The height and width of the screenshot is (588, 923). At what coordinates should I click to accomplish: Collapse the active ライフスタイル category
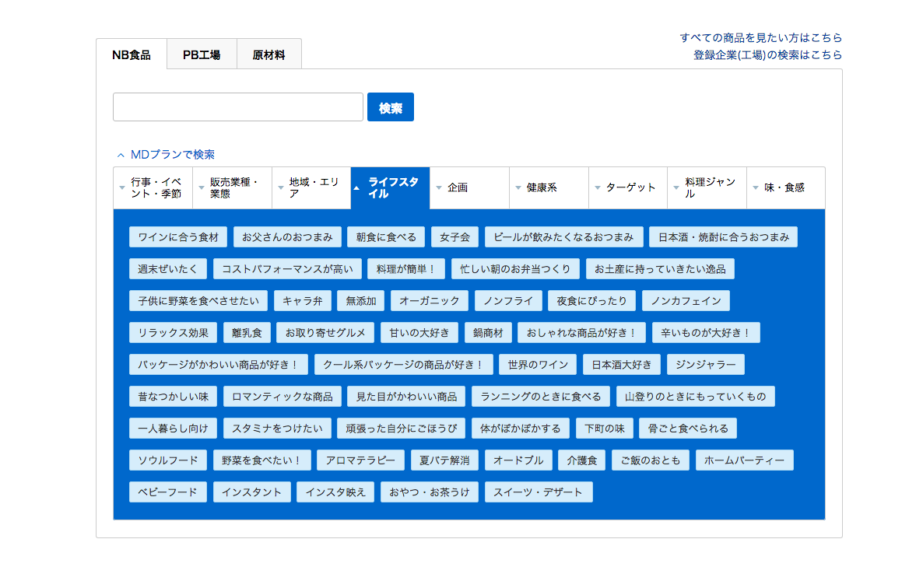coord(390,188)
